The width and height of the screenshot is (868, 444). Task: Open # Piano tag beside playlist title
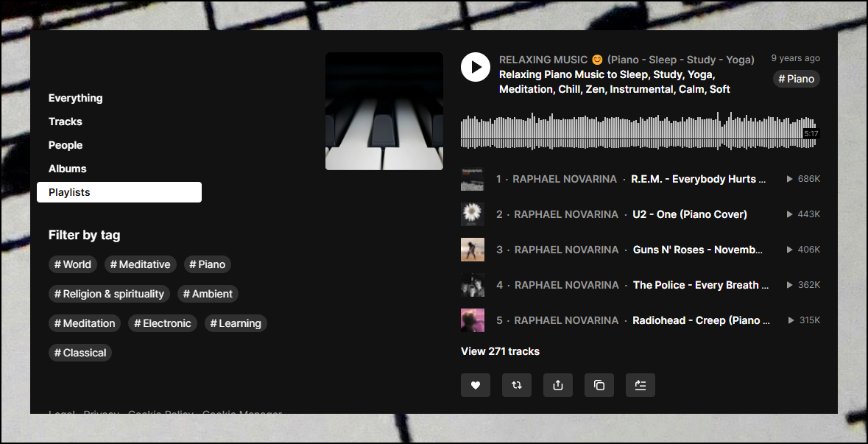coord(797,80)
